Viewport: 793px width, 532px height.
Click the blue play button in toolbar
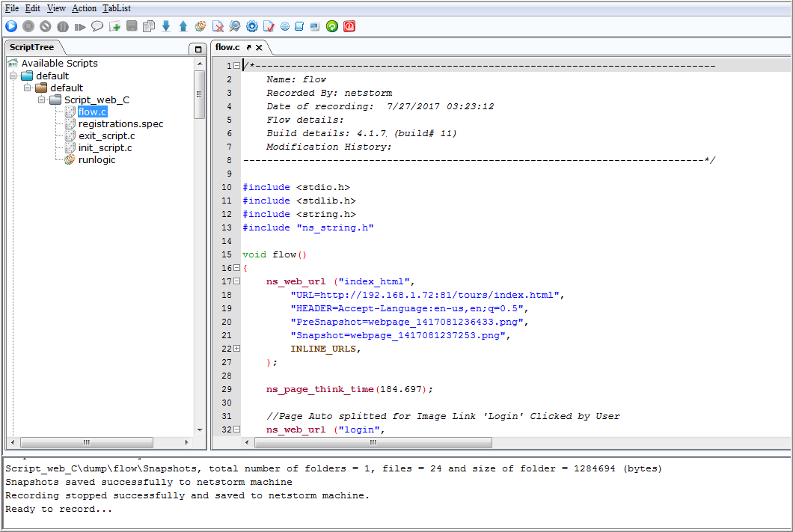[11, 26]
